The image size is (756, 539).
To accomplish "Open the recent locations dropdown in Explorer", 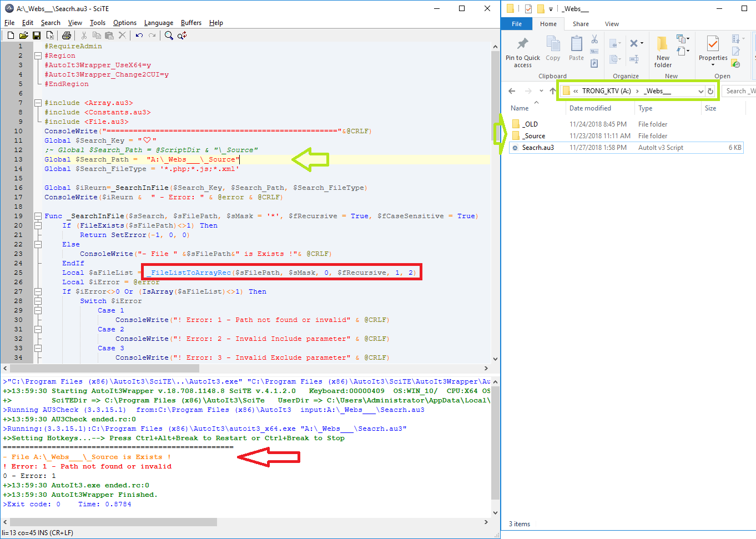I will coord(541,91).
